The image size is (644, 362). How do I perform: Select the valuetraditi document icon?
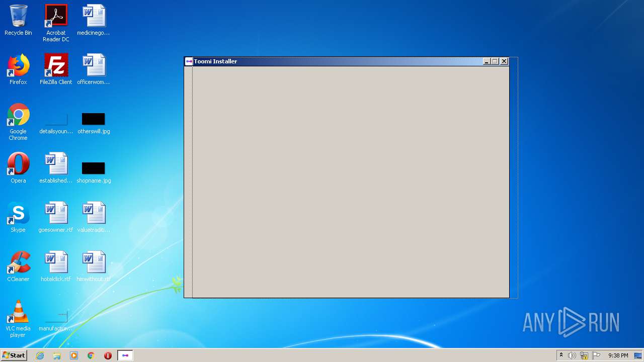point(94,218)
